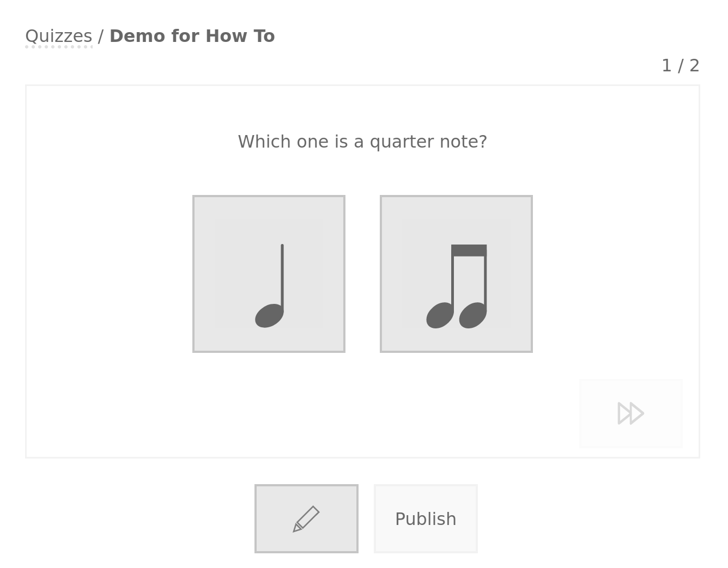Choose the right note tile as answer
The image size is (728, 568).
coord(456,274)
